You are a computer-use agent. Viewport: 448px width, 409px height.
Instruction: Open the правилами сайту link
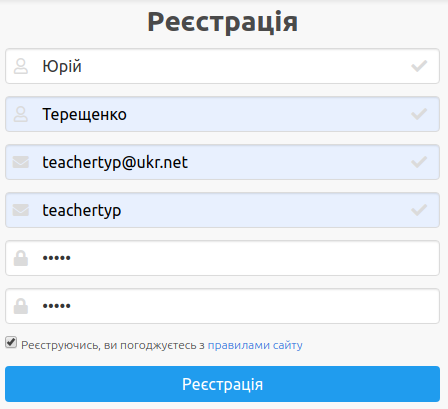click(255, 345)
